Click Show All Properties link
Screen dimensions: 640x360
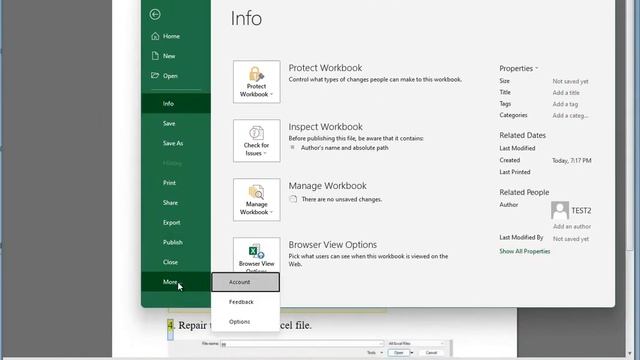tap(524, 251)
